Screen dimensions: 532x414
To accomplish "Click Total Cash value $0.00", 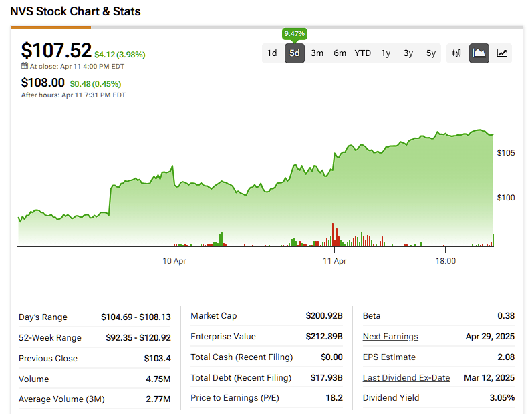I will (331, 357).
